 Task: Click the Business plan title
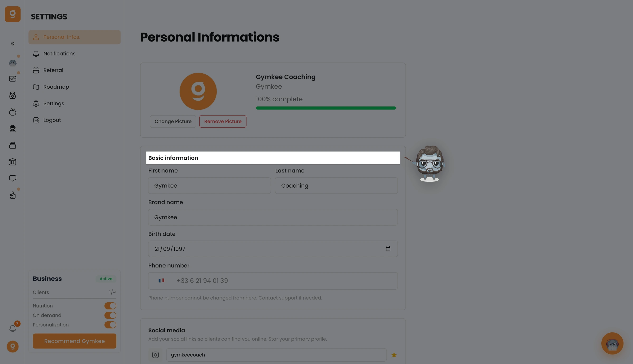click(47, 279)
